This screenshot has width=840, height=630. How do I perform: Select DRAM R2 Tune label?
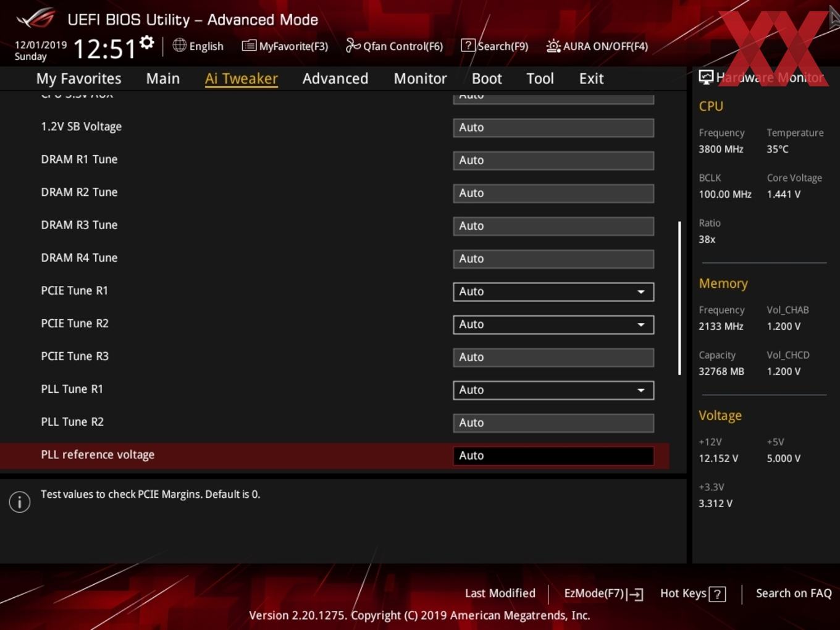pos(79,192)
